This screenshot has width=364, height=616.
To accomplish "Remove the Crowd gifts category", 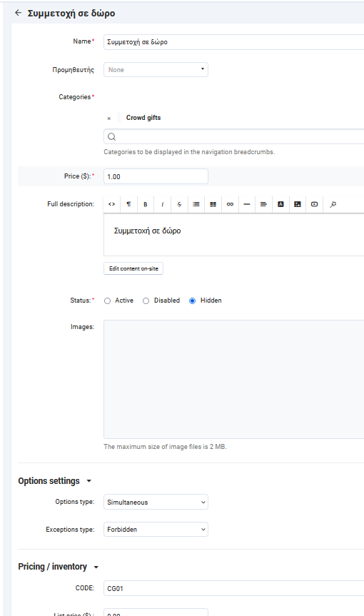I will 109,118.
